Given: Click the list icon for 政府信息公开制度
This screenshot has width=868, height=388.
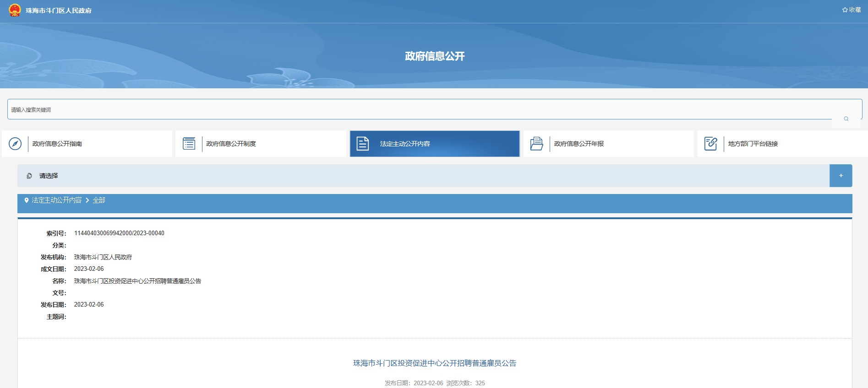Looking at the screenshot, I should 189,144.
